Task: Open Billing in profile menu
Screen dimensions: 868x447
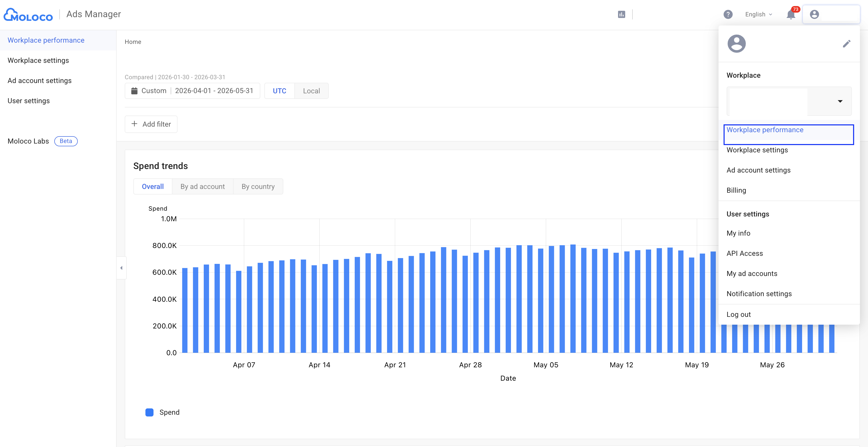Action: pyautogui.click(x=789, y=190)
